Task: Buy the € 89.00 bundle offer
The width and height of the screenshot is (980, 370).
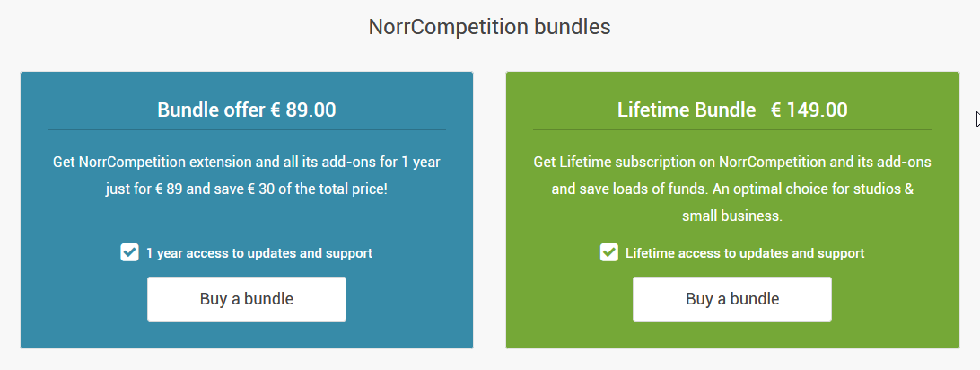Action: coord(247,299)
